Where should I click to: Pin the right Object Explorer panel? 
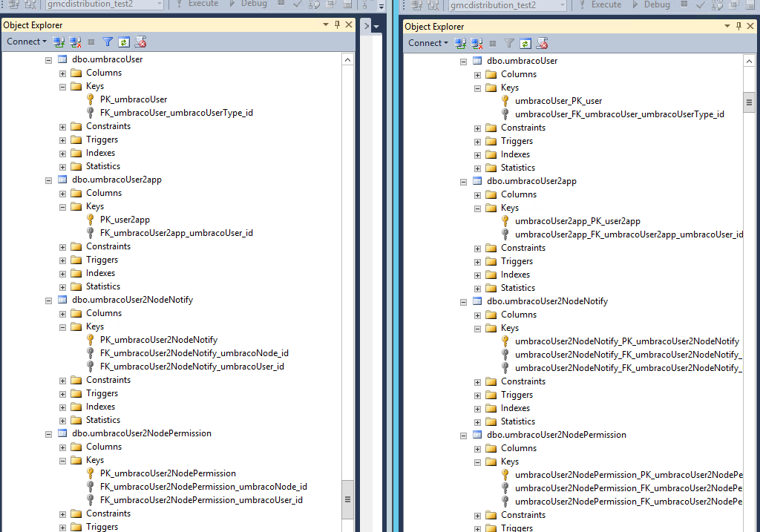pyautogui.click(x=738, y=26)
